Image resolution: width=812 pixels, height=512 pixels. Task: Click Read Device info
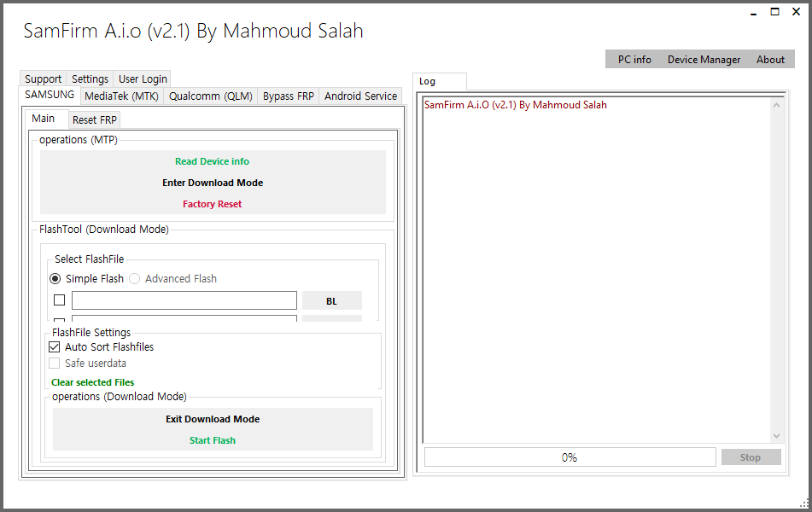pyautogui.click(x=213, y=161)
